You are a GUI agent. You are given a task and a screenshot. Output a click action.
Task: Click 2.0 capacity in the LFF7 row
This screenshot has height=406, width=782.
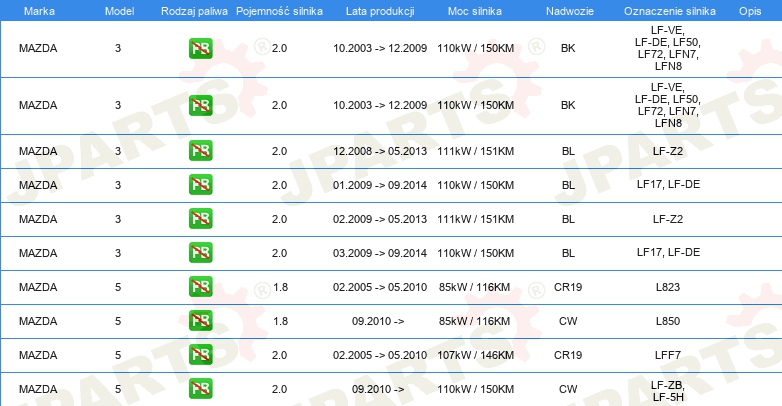[279, 355]
